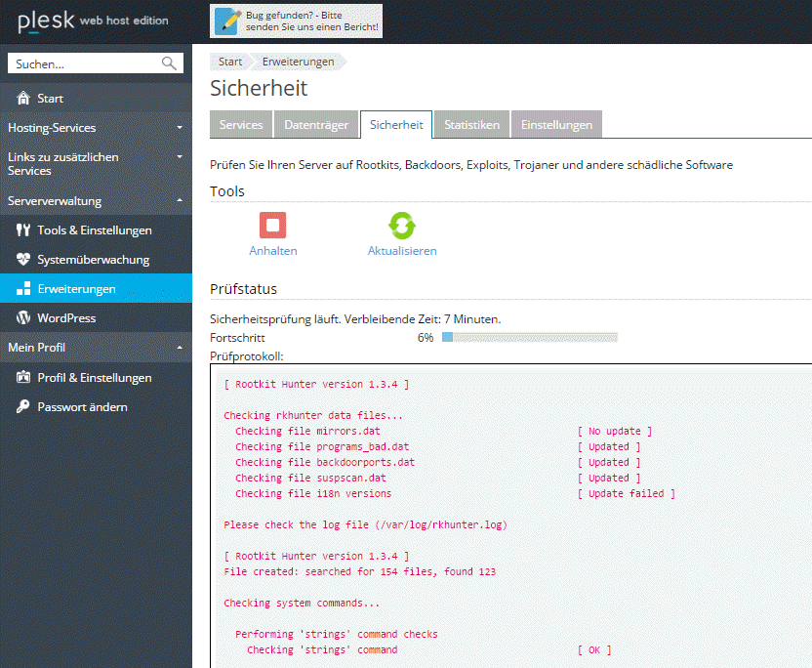The image size is (812, 668).
Task: Click the 'Update failed' status text
Action: [x=627, y=493]
